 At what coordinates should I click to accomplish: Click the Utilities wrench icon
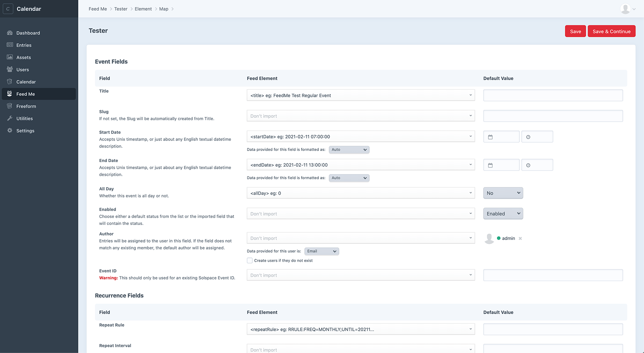tap(10, 118)
